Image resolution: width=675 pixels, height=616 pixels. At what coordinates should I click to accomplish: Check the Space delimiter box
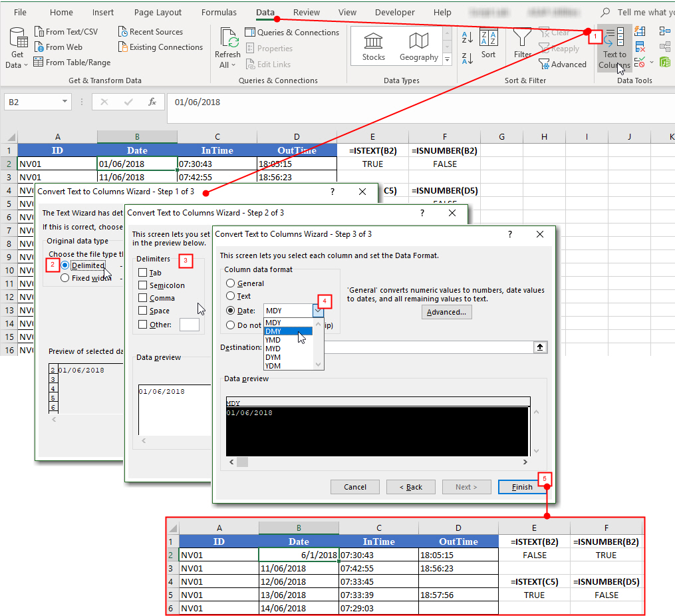pyautogui.click(x=143, y=311)
